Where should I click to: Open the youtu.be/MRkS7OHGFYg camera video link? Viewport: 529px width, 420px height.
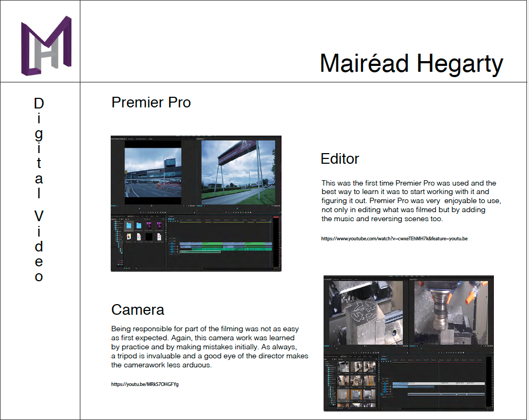click(x=145, y=384)
